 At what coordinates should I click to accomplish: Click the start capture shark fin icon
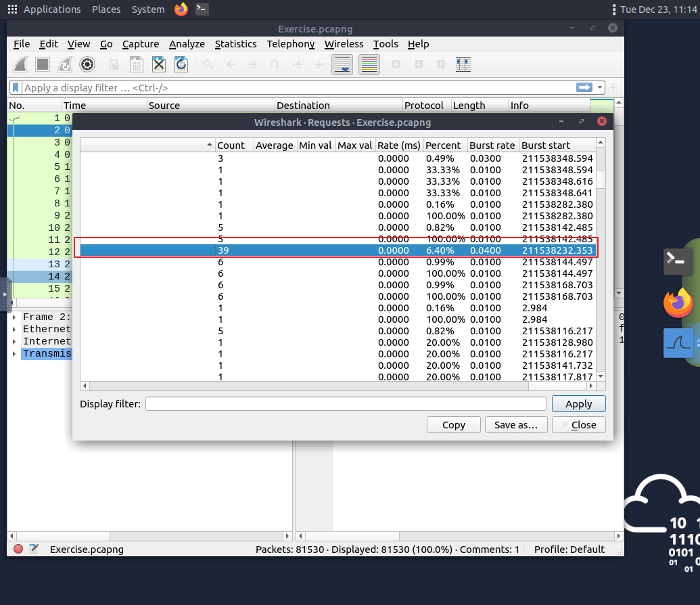pos(20,65)
